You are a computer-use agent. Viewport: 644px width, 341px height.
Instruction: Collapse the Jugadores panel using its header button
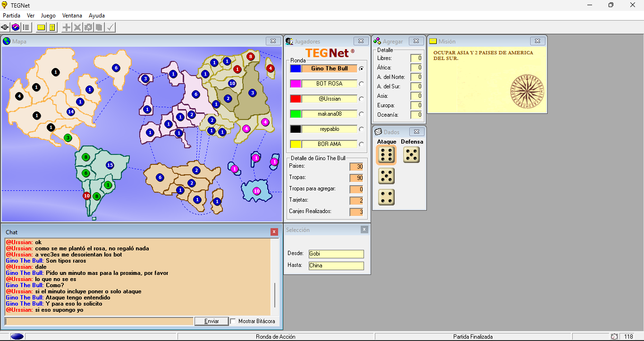pyautogui.click(x=361, y=41)
